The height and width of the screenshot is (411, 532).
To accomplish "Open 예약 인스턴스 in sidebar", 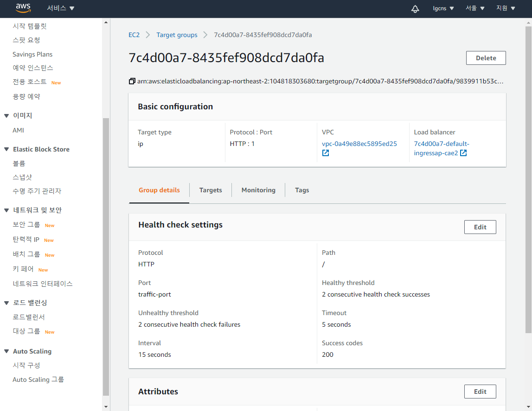I will 33,68.
